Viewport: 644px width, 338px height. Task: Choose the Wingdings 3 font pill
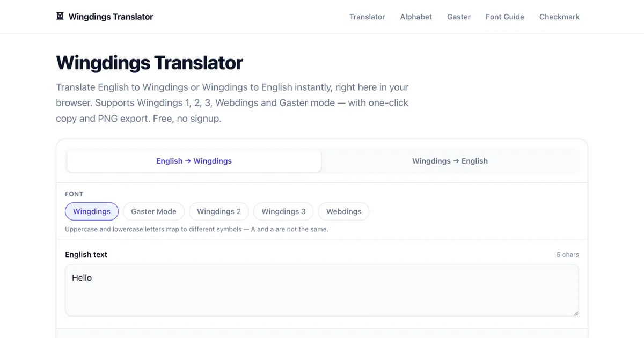(283, 211)
